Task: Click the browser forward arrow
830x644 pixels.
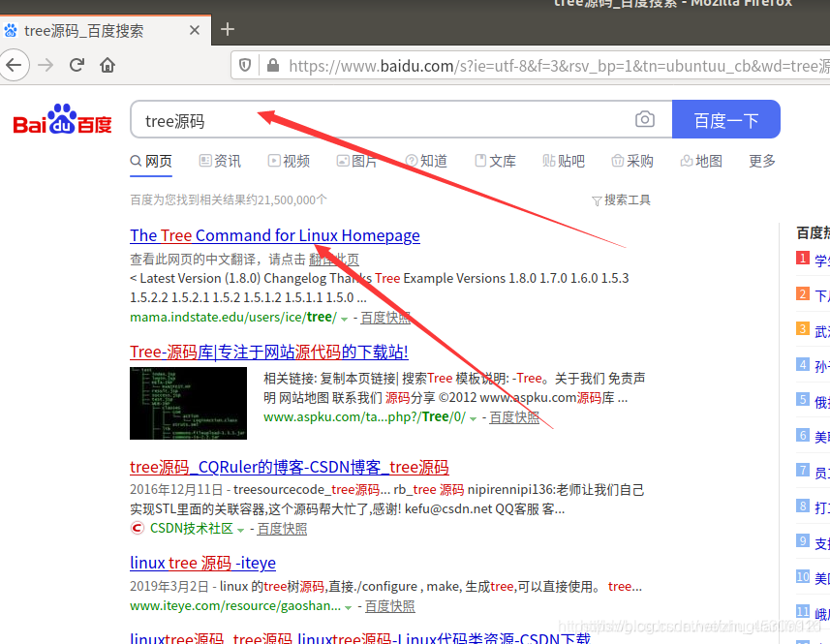Action: 46,65
